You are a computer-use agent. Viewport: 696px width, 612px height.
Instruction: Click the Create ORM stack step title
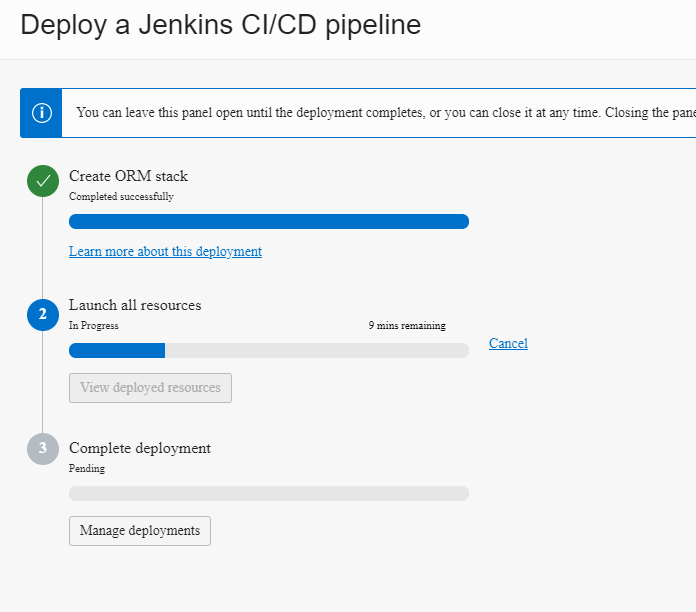[128, 176]
